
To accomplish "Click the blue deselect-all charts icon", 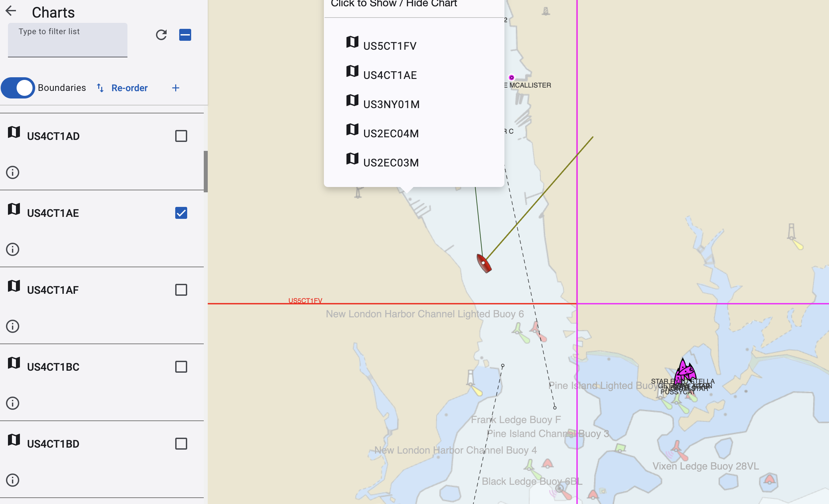I will (185, 35).
